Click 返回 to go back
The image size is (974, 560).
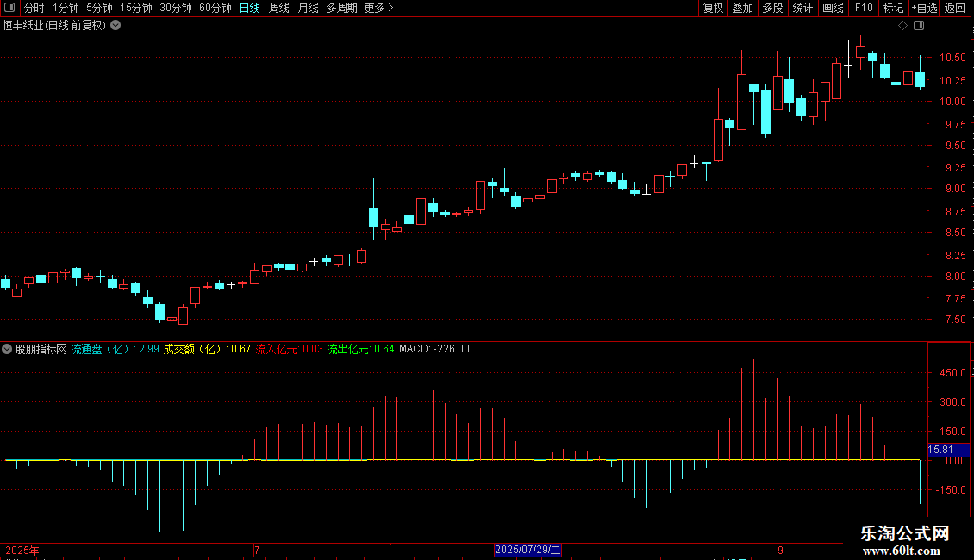click(x=955, y=8)
